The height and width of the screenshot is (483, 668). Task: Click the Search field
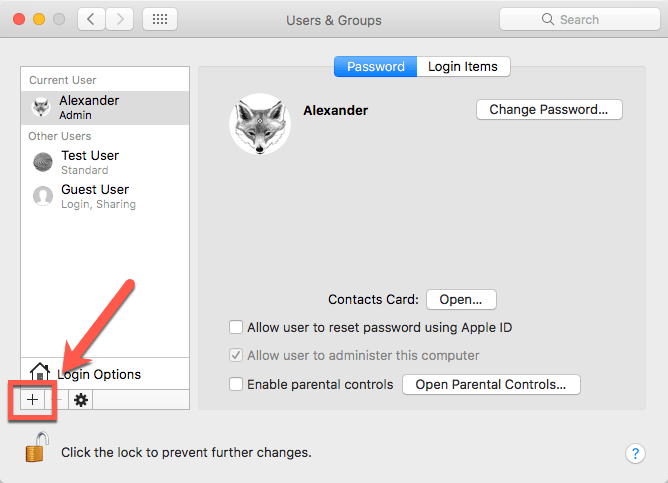pyautogui.click(x=572, y=19)
